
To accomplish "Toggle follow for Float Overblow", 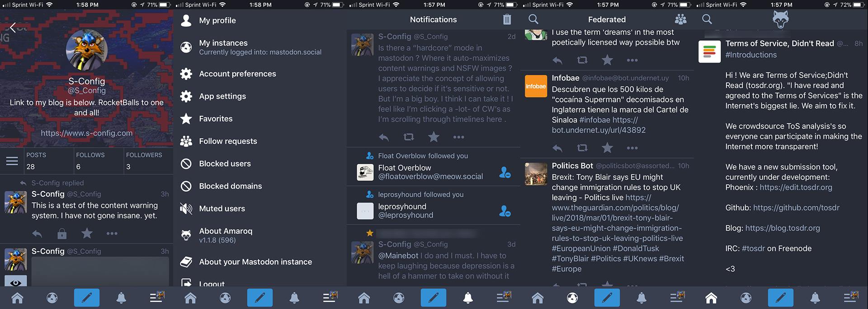I will coord(505,172).
